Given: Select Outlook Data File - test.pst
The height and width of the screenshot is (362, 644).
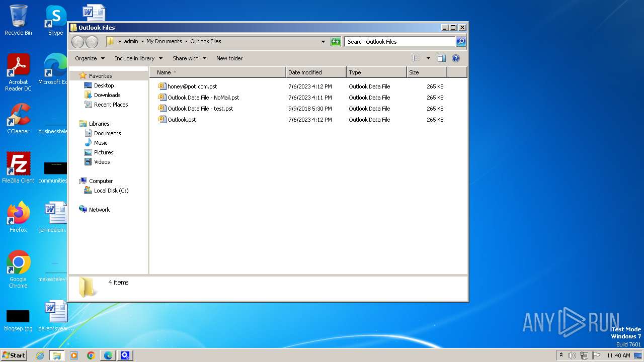Looking at the screenshot, I should pyautogui.click(x=200, y=109).
